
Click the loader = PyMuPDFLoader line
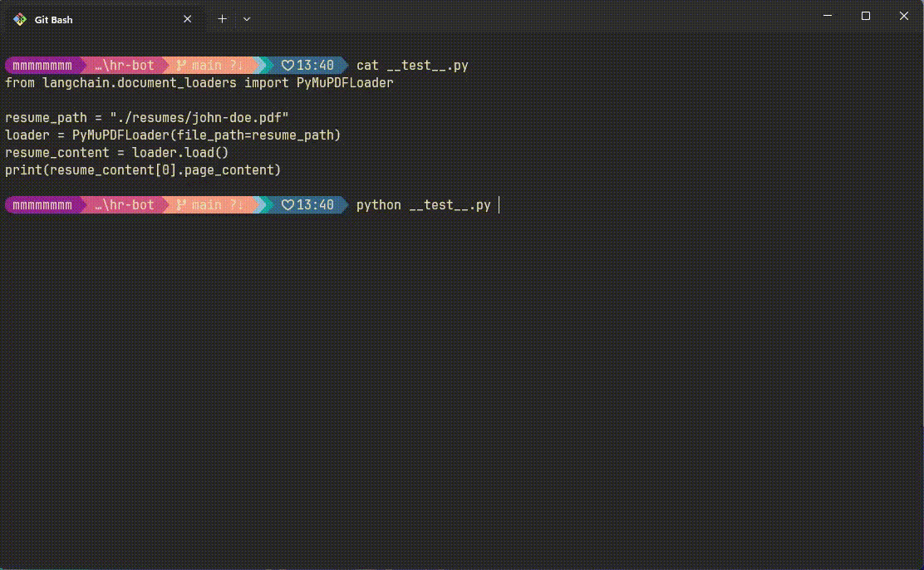coord(173,135)
